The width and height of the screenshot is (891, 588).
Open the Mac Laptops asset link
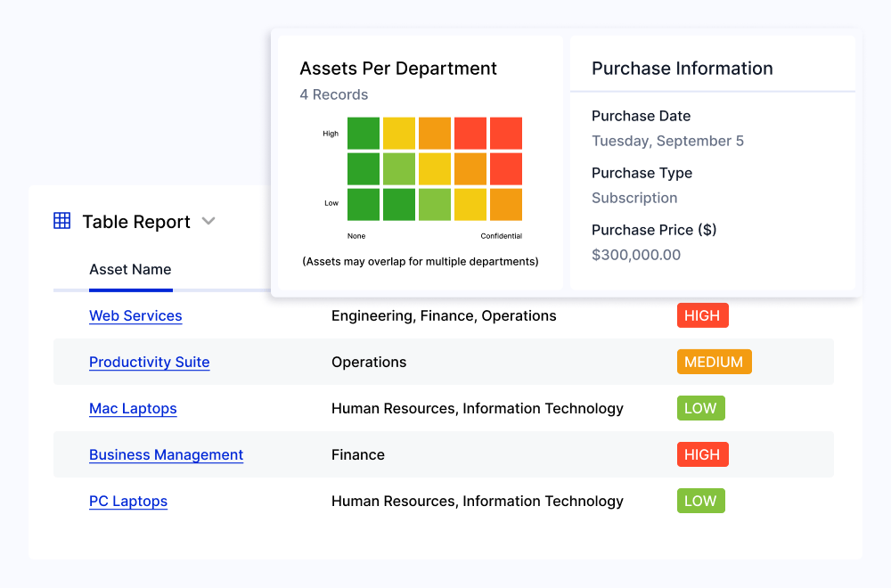pyautogui.click(x=133, y=408)
